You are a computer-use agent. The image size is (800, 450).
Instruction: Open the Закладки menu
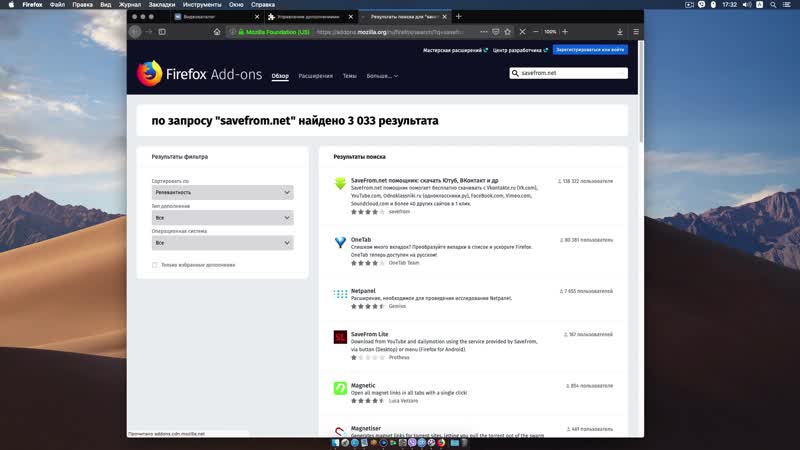(x=162, y=5)
